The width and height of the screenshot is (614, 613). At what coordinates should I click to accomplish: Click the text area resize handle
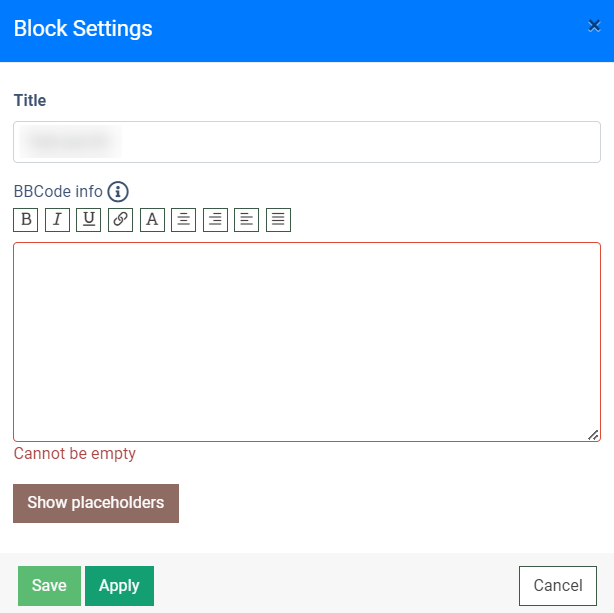[593, 435]
